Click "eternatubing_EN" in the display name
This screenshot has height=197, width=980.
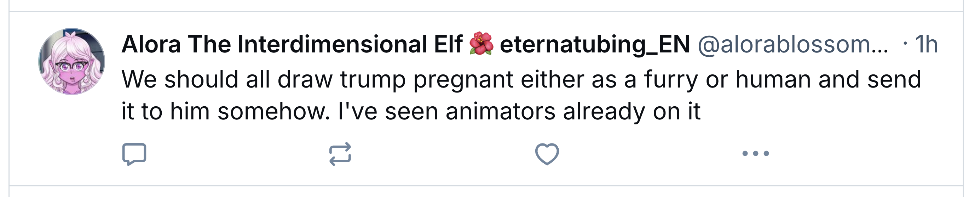pos(595,44)
